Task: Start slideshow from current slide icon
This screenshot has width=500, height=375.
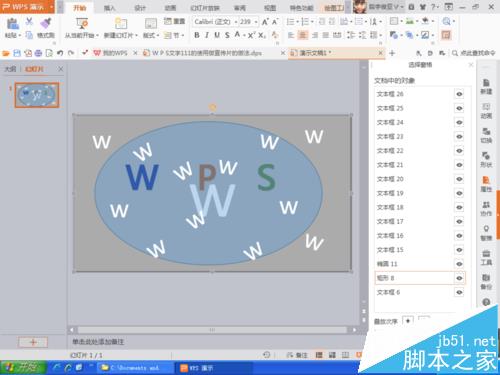Action: pos(82,23)
